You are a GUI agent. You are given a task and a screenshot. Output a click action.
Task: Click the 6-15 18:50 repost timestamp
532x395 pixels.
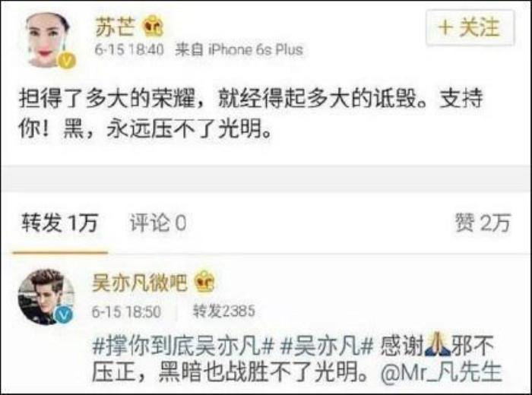(126, 311)
